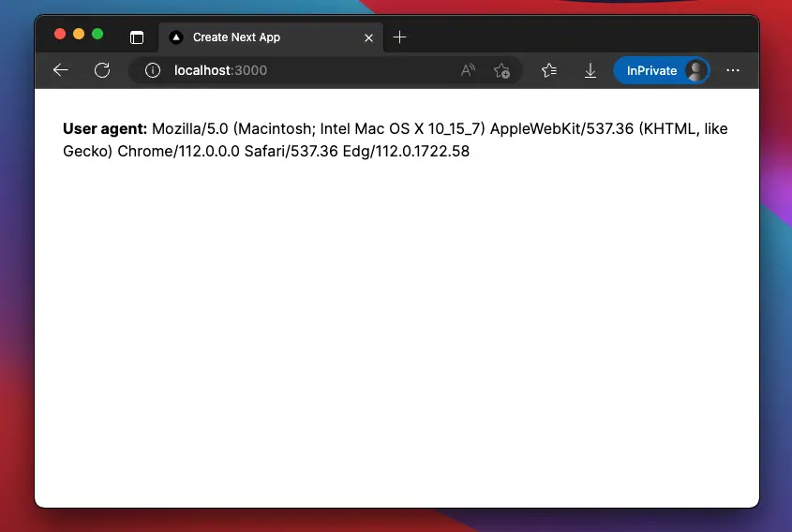Click the profile avatar in InPrivate button
Viewport: 792px width, 532px height.
pyautogui.click(x=696, y=70)
